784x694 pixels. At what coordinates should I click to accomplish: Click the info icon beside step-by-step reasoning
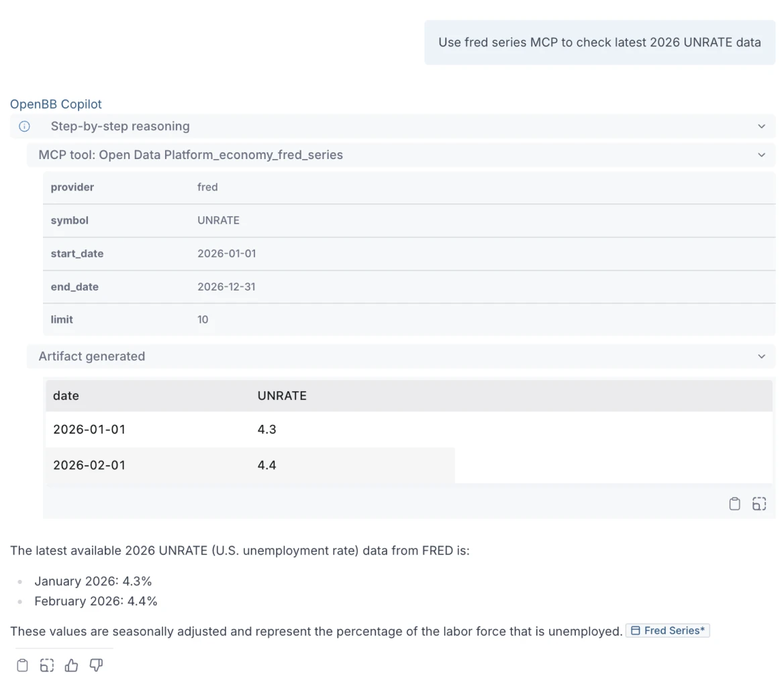[24, 126]
